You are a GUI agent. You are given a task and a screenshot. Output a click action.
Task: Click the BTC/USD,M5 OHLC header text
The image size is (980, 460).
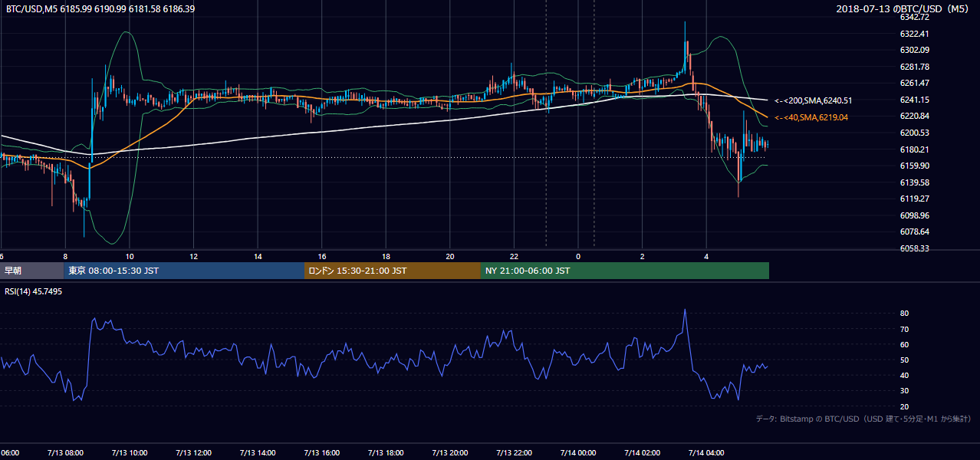(x=100, y=8)
